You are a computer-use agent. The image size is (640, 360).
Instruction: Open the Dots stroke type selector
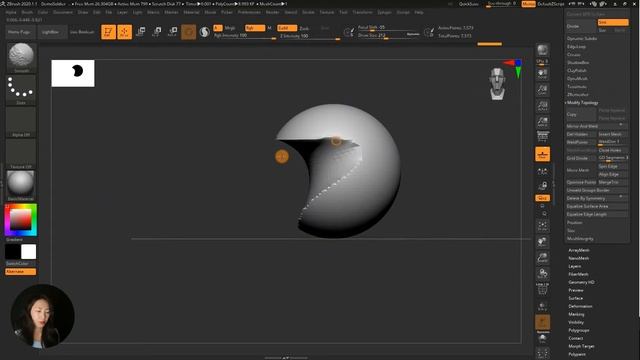21,89
